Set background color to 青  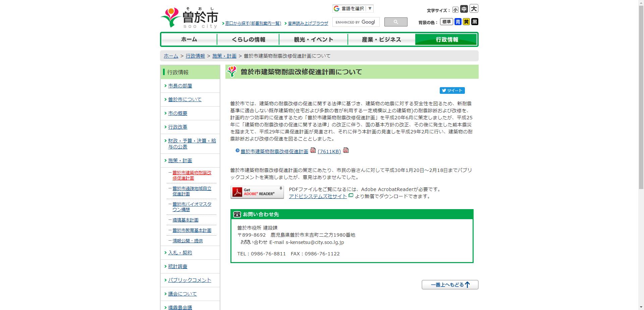coord(458,21)
